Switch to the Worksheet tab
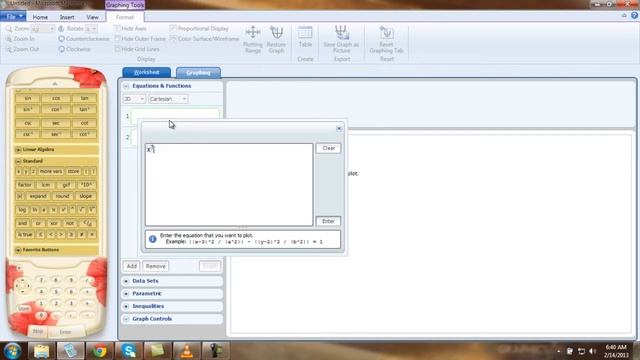The height and width of the screenshot is (360, 640). [147, 72]
